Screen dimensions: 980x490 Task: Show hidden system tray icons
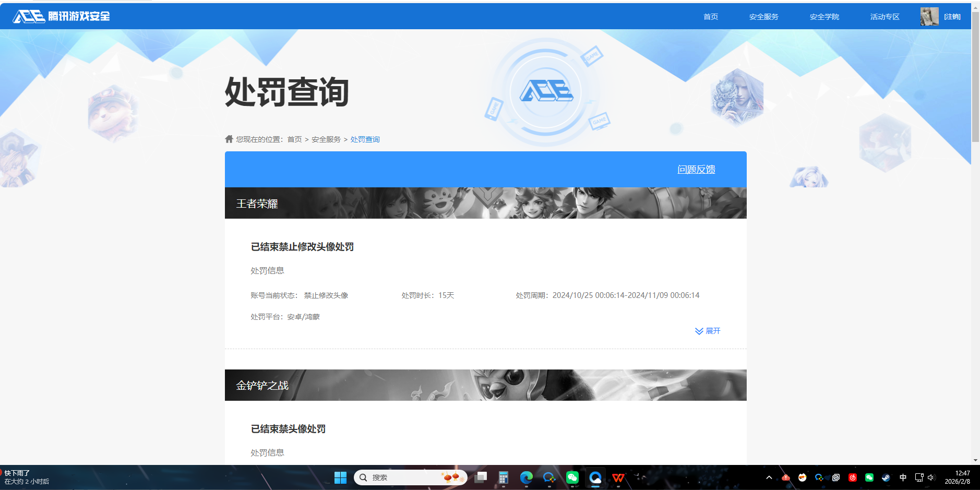769,478
